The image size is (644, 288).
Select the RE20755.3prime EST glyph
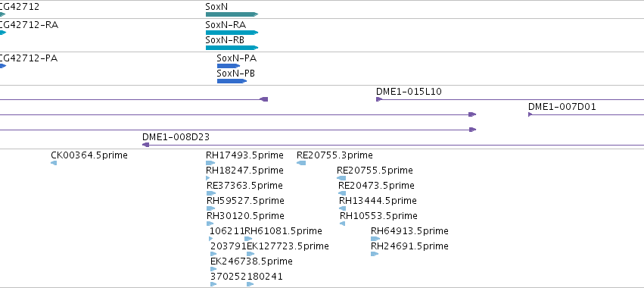coord(301,163)
